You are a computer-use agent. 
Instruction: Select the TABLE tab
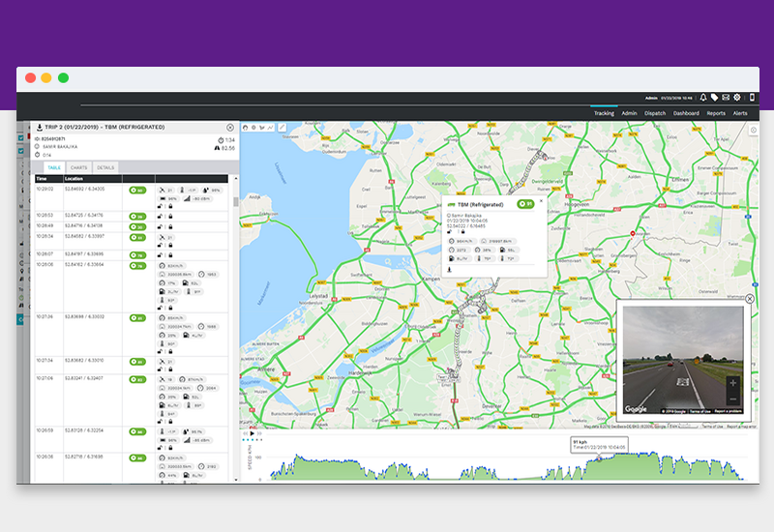(x=54, y=167)
